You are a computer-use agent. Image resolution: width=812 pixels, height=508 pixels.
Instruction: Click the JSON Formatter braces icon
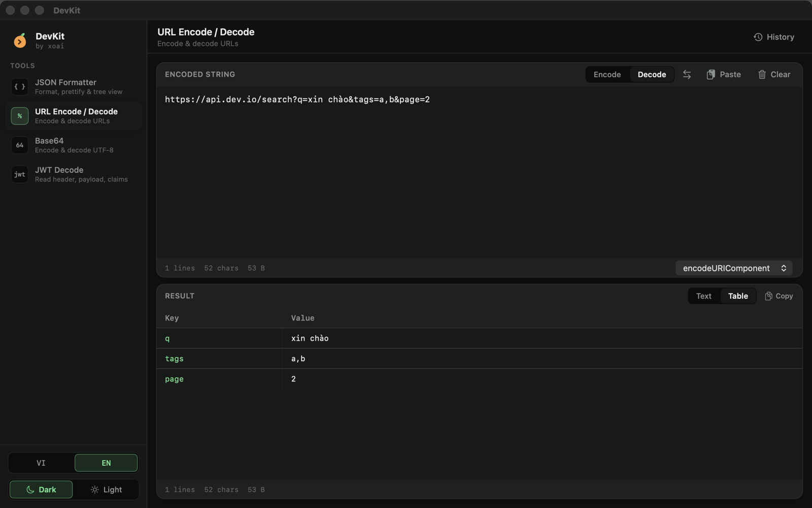tap(20, 87)
